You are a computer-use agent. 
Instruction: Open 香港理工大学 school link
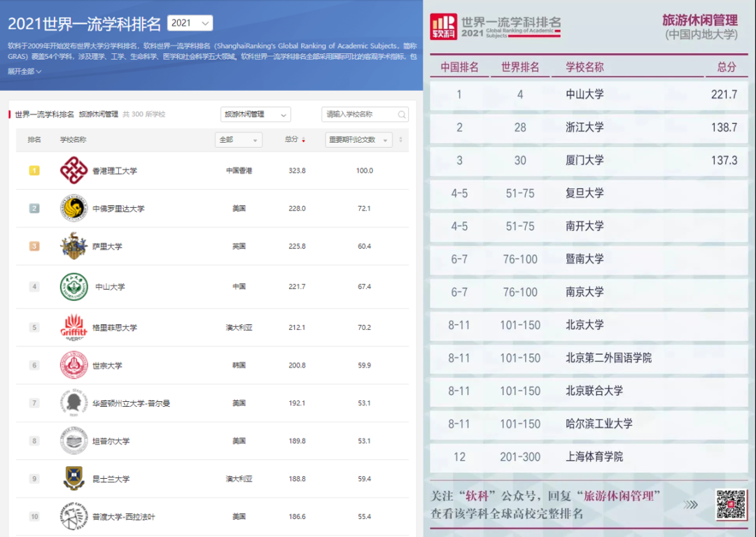pyautogui.click(x=115, y=171)
